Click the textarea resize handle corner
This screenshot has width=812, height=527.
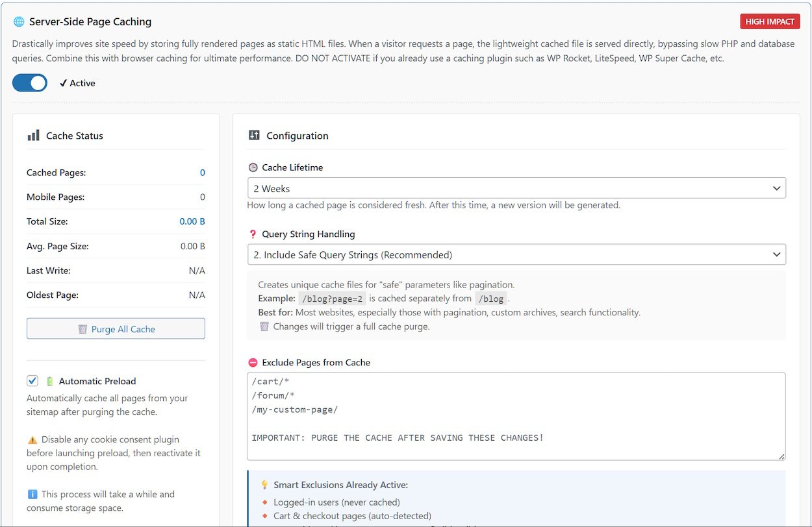point(781,456)
